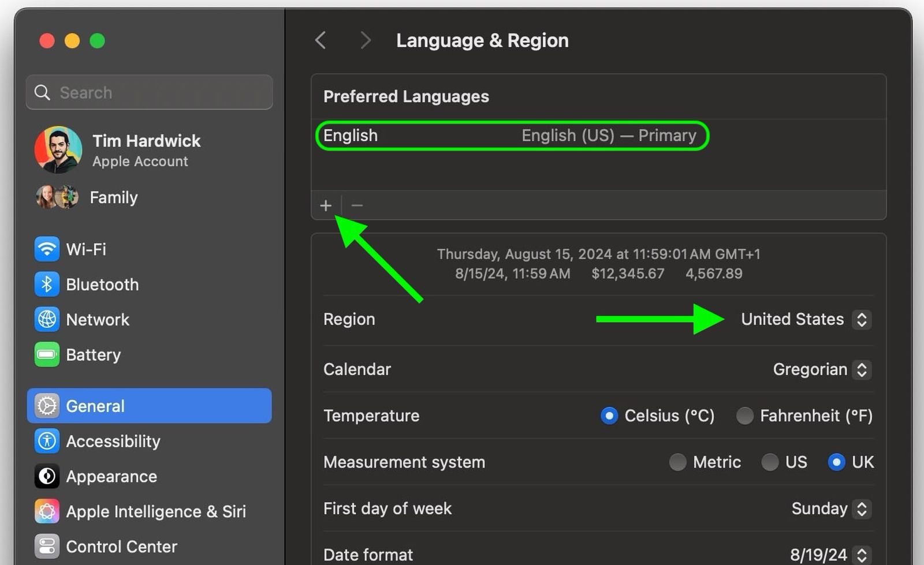Open the Date format stepper showing 8/19/24
Image resolution: width=924 pixels, height=565 pixels.
861,553
